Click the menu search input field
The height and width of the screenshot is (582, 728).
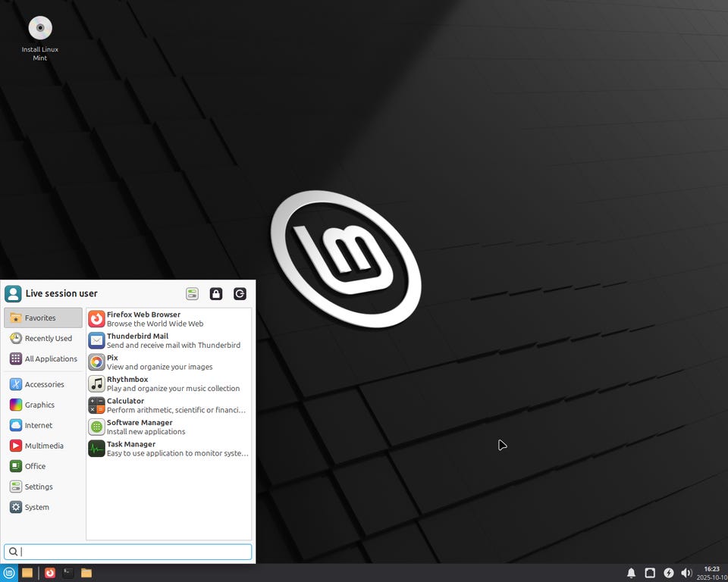coord(127,552)
